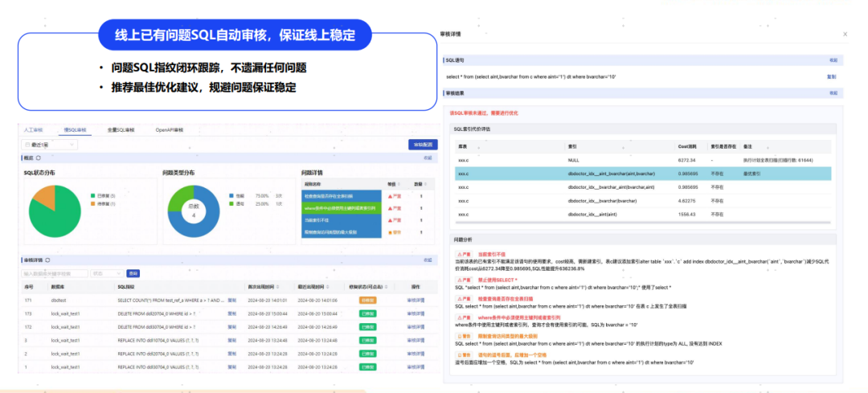Toggle the 待修复 (1) legend swatch
Image resolution: width=868 pixels, height=393 pixels.
pyautogui.click(x=92, y=204)
